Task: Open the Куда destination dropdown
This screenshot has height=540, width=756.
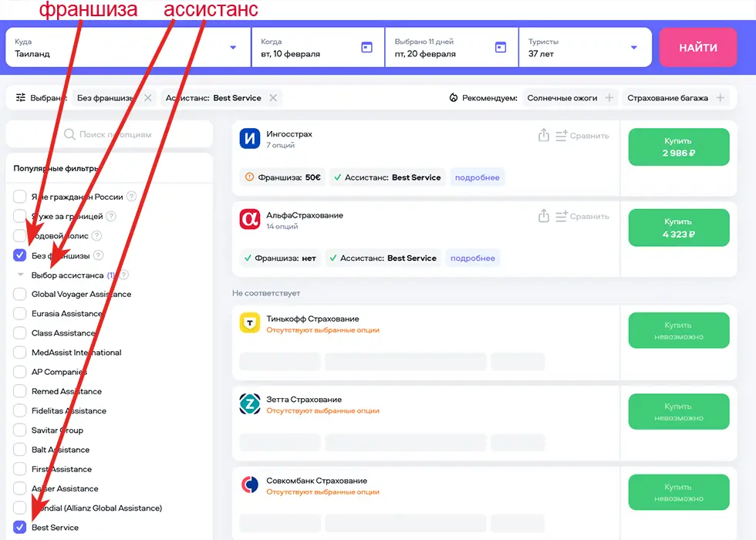Action: click(233, 48)
